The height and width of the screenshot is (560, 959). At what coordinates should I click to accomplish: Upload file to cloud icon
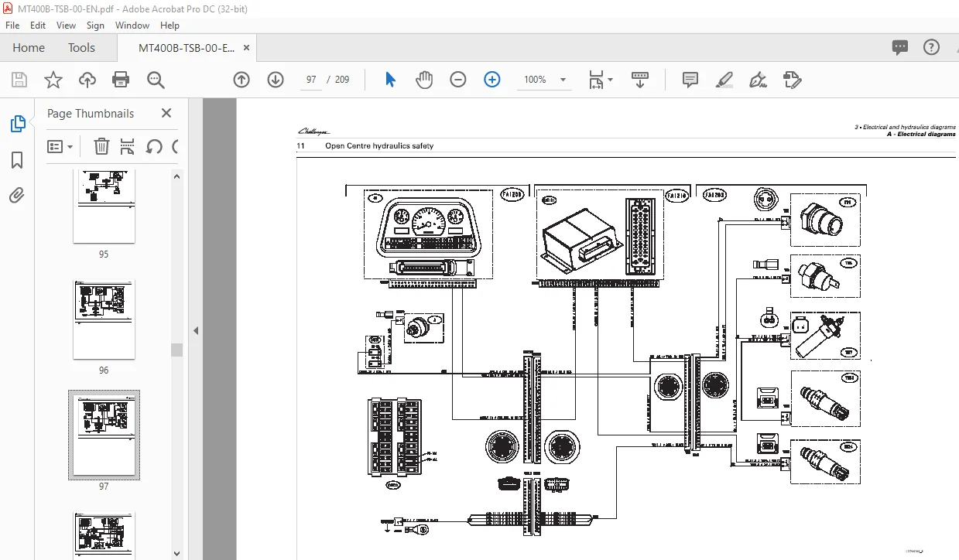tap(87, 80)
